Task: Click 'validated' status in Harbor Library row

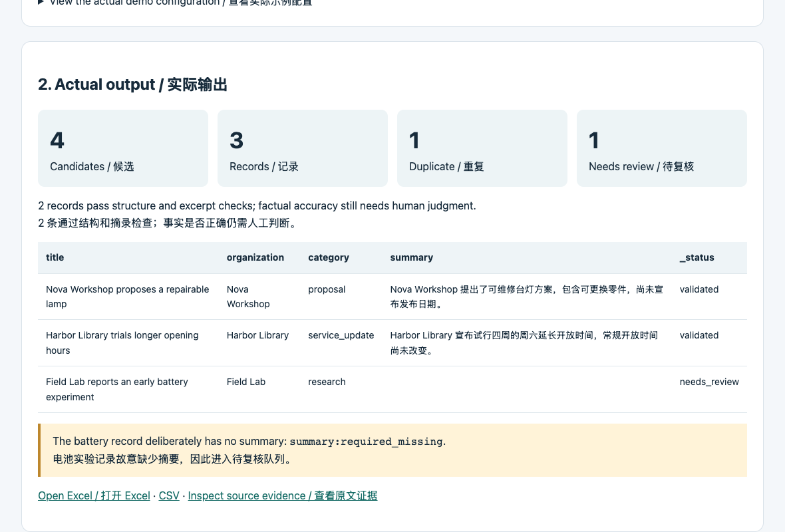Action: pos(699,335)
